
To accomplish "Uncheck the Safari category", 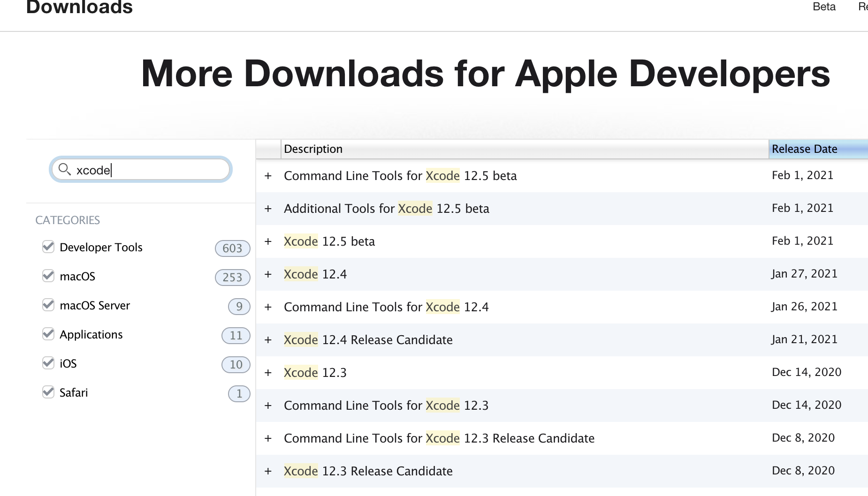I will [48, 392].
